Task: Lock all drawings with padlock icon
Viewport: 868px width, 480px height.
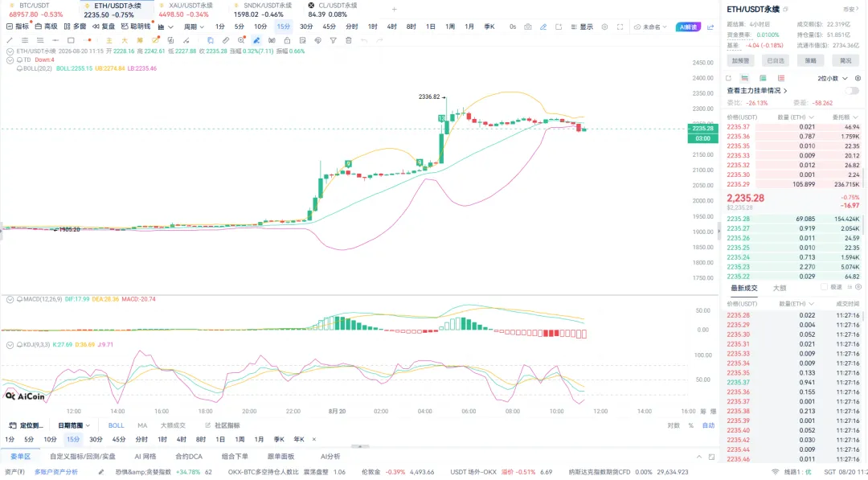Action: (287, 40)
